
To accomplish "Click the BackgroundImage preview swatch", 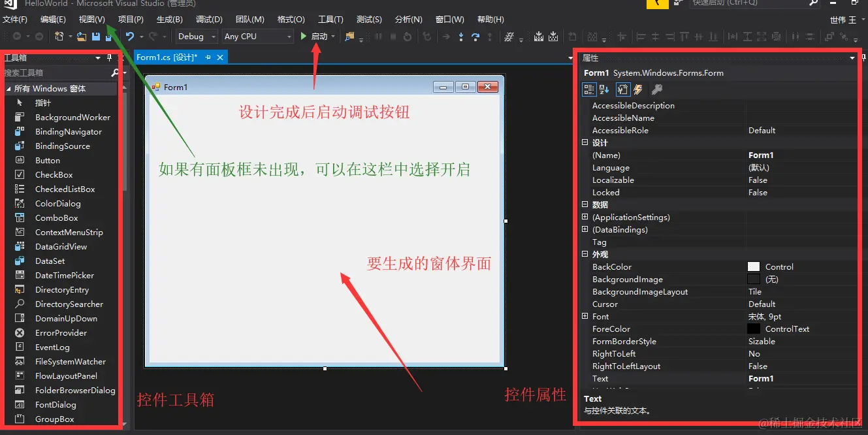I will pos(754,279).
